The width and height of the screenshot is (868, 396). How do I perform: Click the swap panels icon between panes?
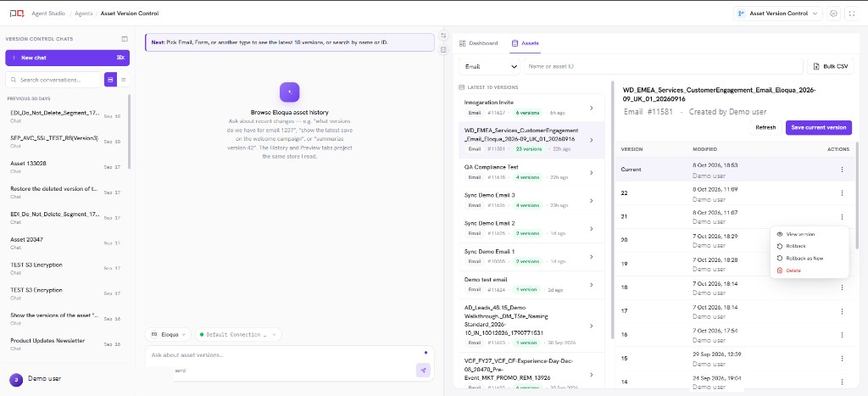point(443,36)
